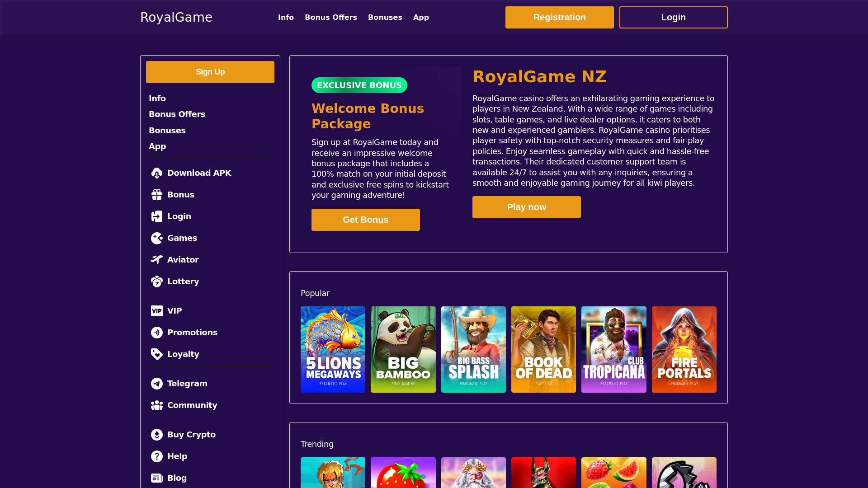868x488 pixels.
Task: Select Bonuses in the sidebar menu
Action: [x=167, y=131]
